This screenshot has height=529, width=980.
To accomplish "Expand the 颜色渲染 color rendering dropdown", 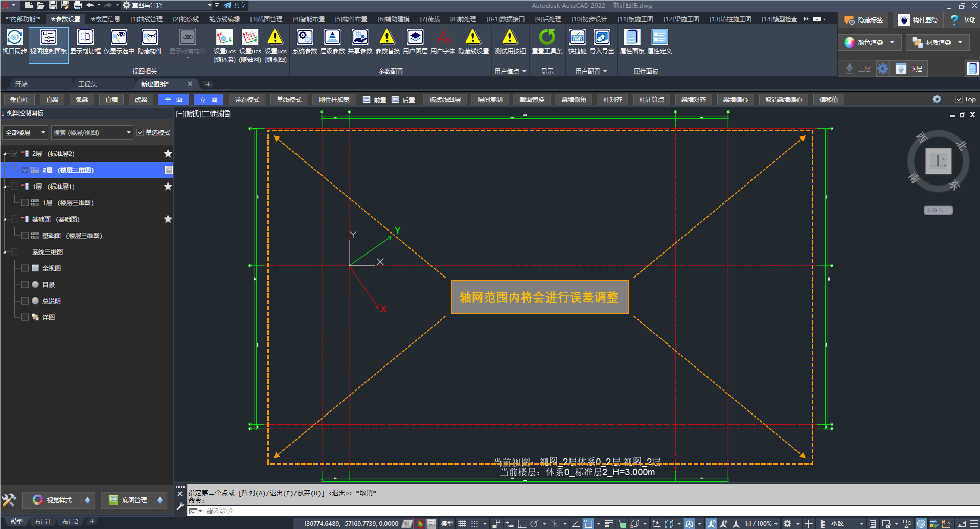I will click(892, 43).
